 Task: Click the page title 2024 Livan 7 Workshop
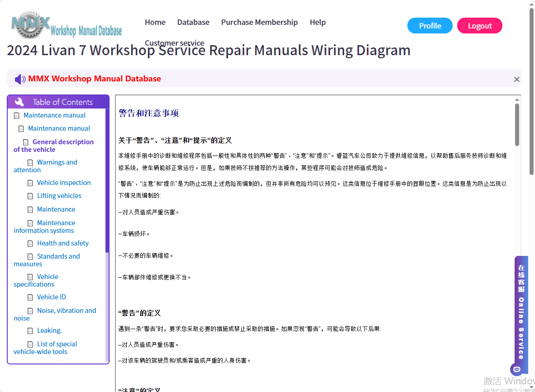(x=209, y=51)
